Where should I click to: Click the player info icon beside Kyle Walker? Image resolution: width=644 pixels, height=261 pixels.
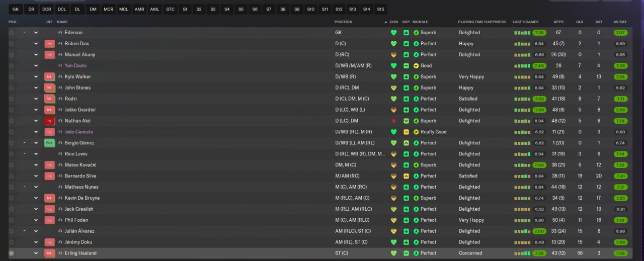(61, 77)
